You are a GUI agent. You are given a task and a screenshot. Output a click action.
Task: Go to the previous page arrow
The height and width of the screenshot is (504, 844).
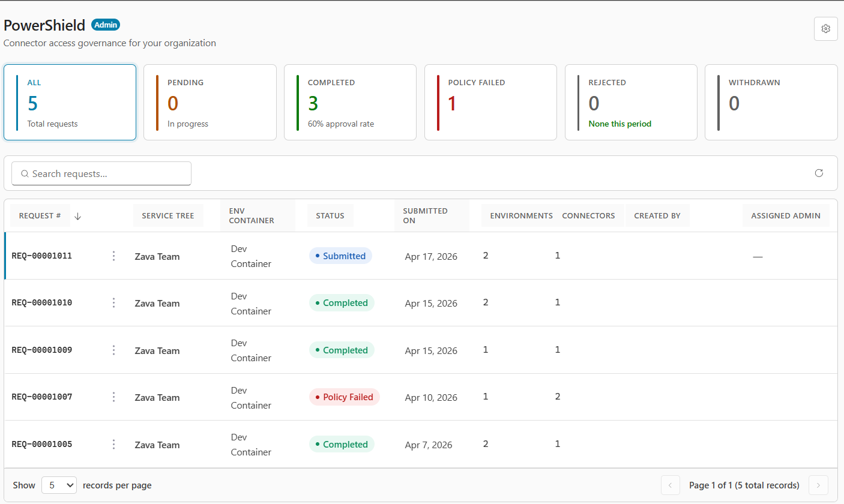(x=671, y=485)
